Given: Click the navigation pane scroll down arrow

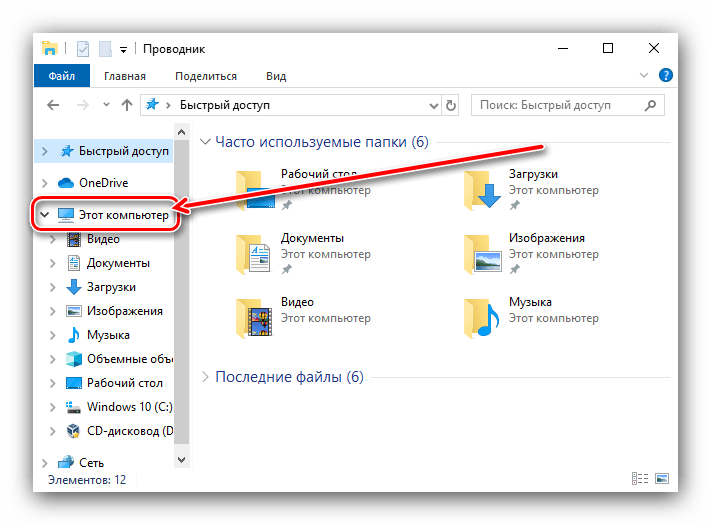Looking at the screenshot, I should point(181,460).
